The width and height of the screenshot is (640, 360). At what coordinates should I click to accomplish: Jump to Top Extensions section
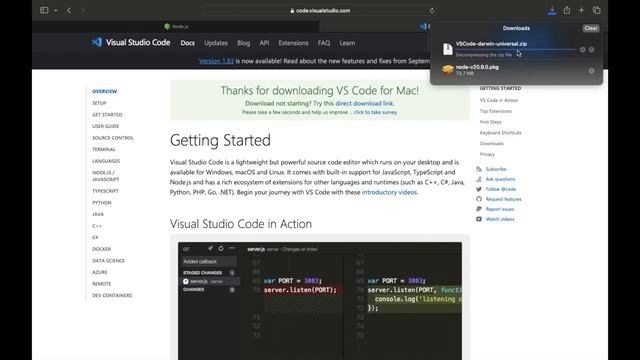tap(496, 111)
